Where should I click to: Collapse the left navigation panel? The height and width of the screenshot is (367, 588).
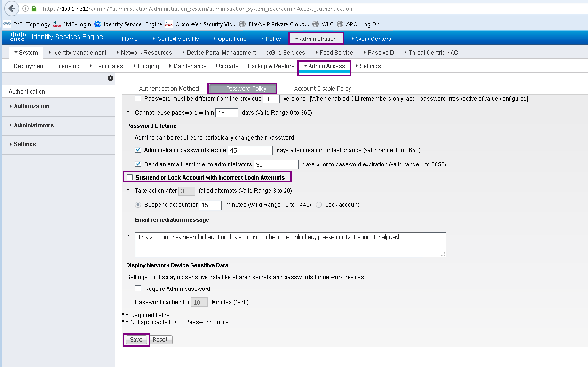tap(111, 78)
